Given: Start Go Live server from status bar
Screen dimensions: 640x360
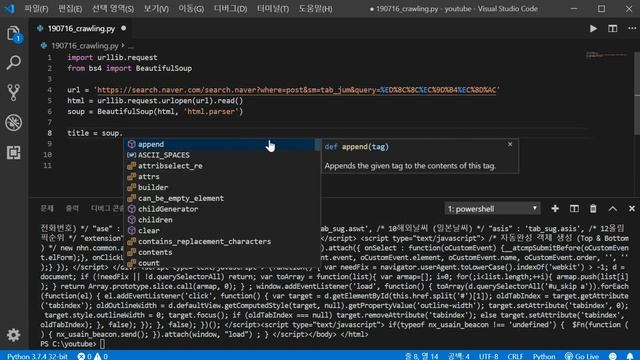Looking at the screenshot, I should pos(582,356).
